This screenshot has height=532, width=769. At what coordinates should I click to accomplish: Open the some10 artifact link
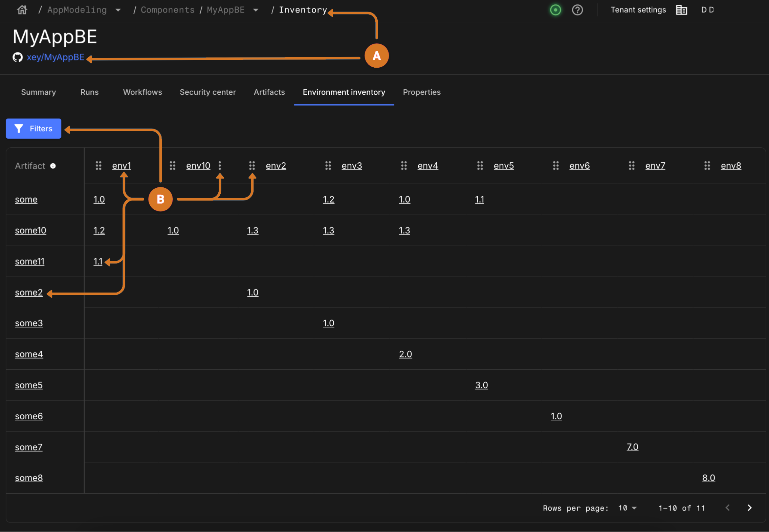(30, 230)
